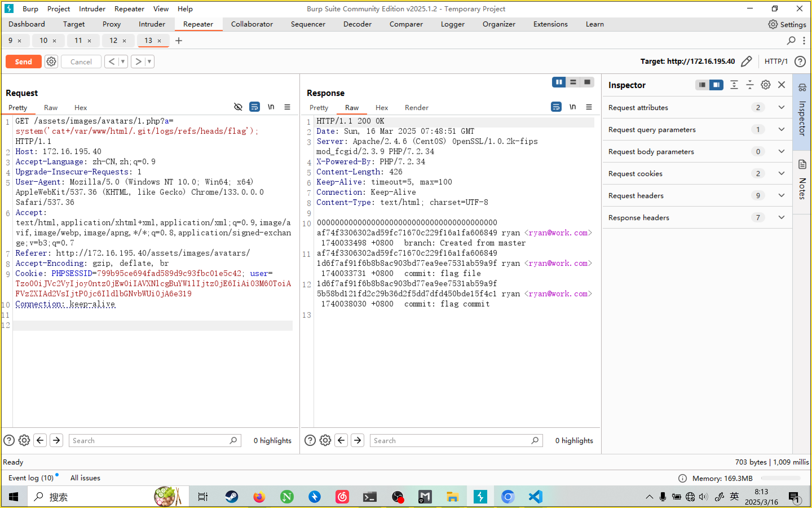Go to next request in history

click(x=138, y=62)
